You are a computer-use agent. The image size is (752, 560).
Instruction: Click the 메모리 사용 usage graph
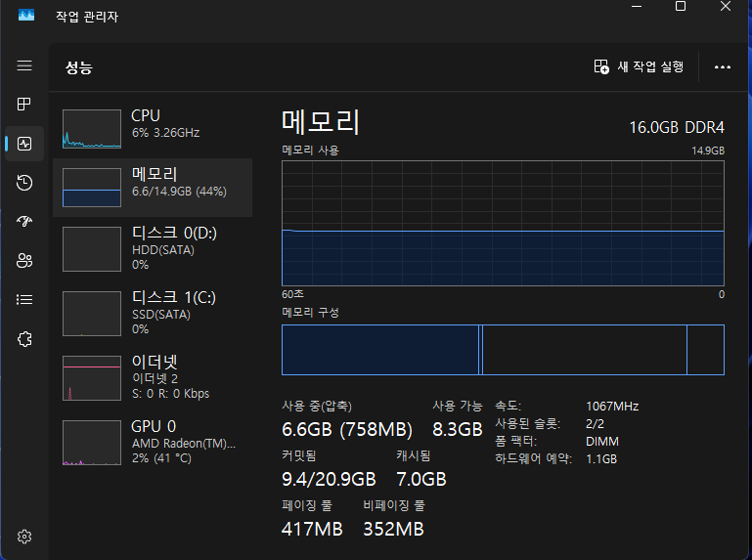(503, 224)
